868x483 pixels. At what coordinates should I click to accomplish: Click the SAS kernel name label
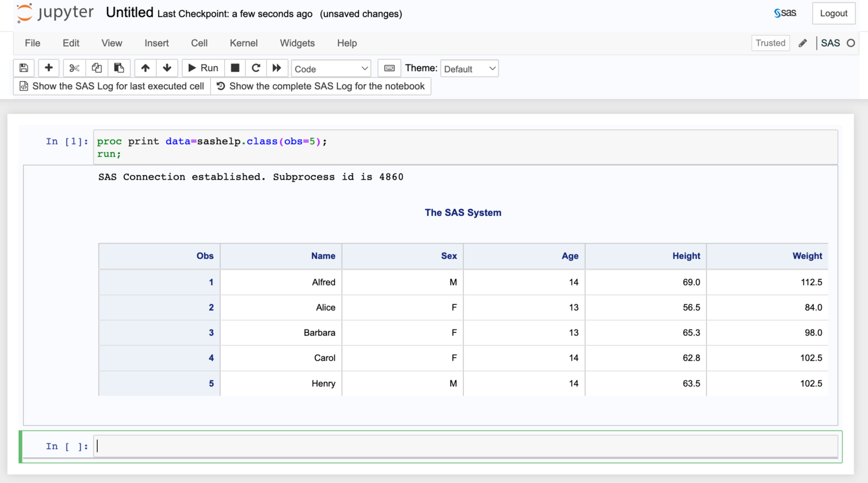tap(830, 43)
